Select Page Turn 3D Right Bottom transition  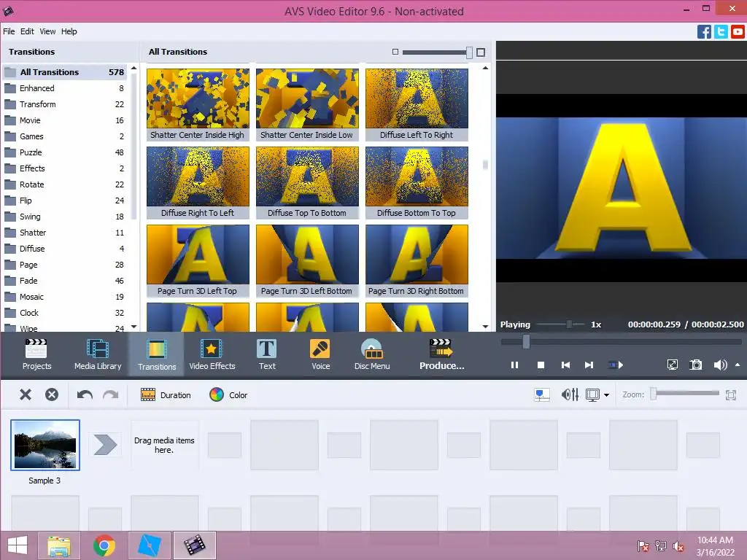pyautogui.click(x=417, y=261)
